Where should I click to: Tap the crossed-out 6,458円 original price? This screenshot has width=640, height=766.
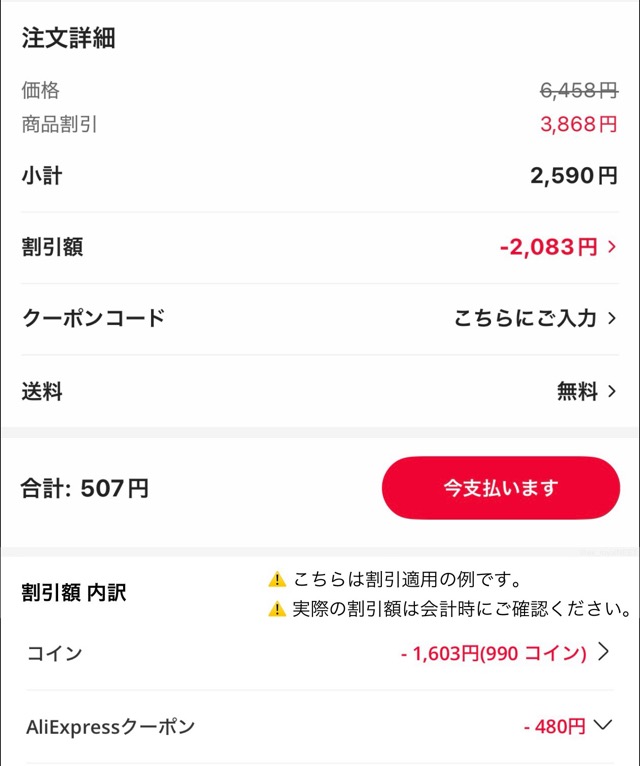pyautogui.click(x=579, y=91)
